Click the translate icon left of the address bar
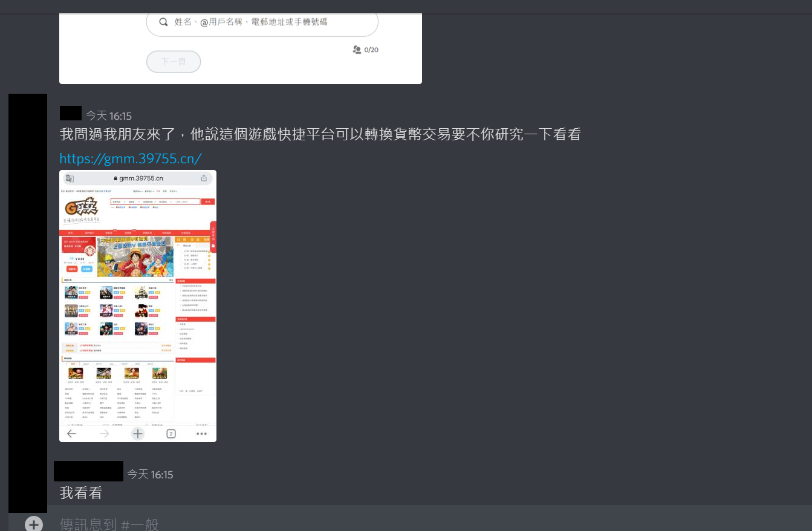This screenshot has height=531, width=812. [70, 178]
